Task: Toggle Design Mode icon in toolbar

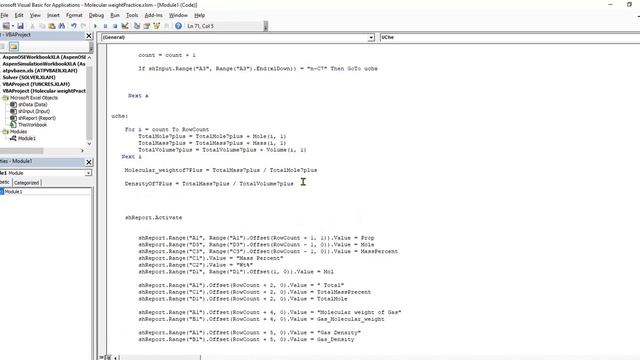Action: click(125, 26)
